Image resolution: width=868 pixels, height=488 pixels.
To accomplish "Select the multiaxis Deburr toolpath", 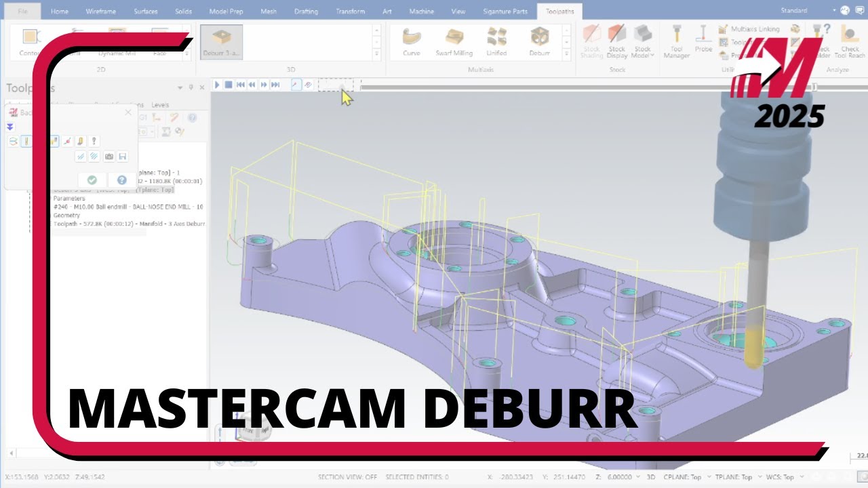I will [540, 42].
